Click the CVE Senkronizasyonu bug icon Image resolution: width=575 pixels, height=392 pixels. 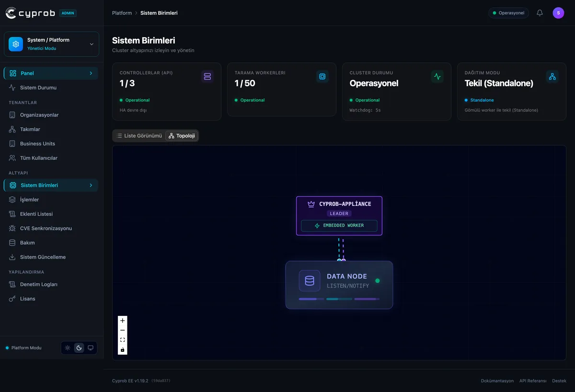coord(12,228)
